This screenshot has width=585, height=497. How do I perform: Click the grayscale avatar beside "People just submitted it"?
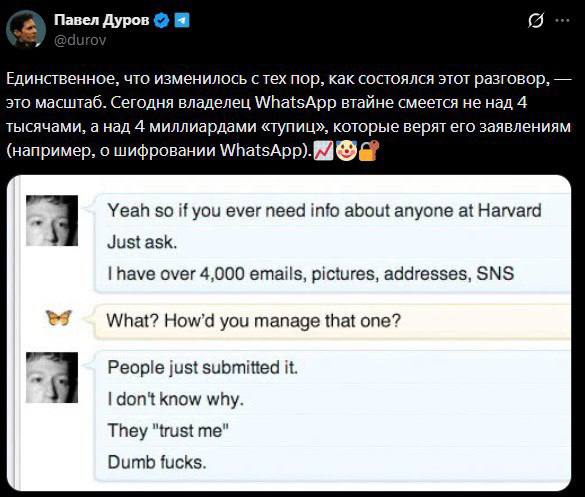click(52, 378)
